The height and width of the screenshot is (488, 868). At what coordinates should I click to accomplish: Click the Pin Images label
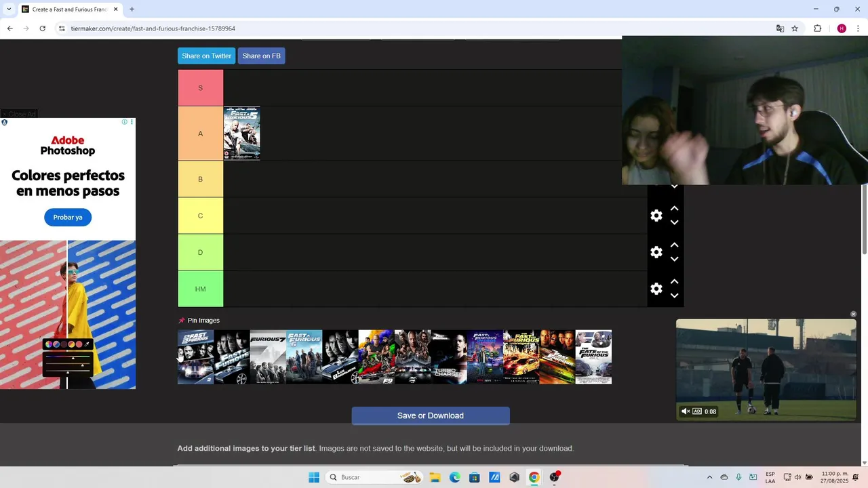[203, 321]
